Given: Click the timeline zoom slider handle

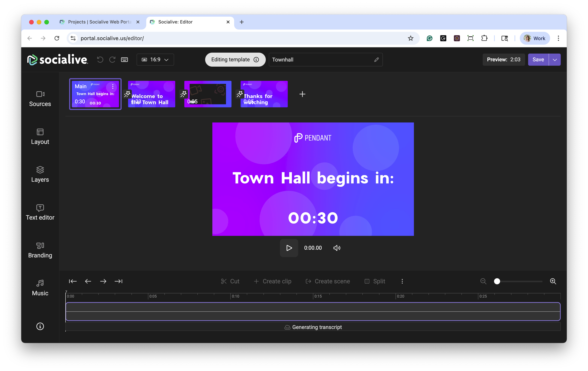Looking at the screenshot, I should pos(497,281).
